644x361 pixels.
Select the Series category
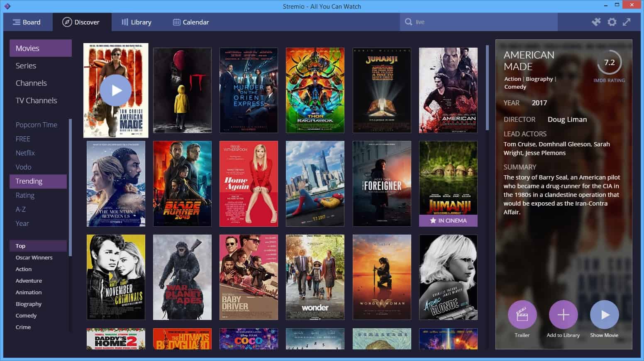(26, 65)
